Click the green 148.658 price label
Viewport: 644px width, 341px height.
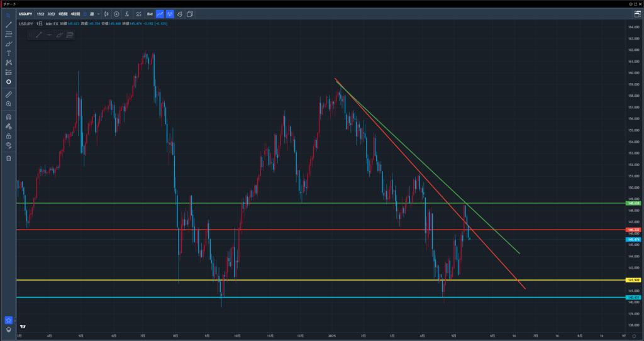[x=633, y=203]
